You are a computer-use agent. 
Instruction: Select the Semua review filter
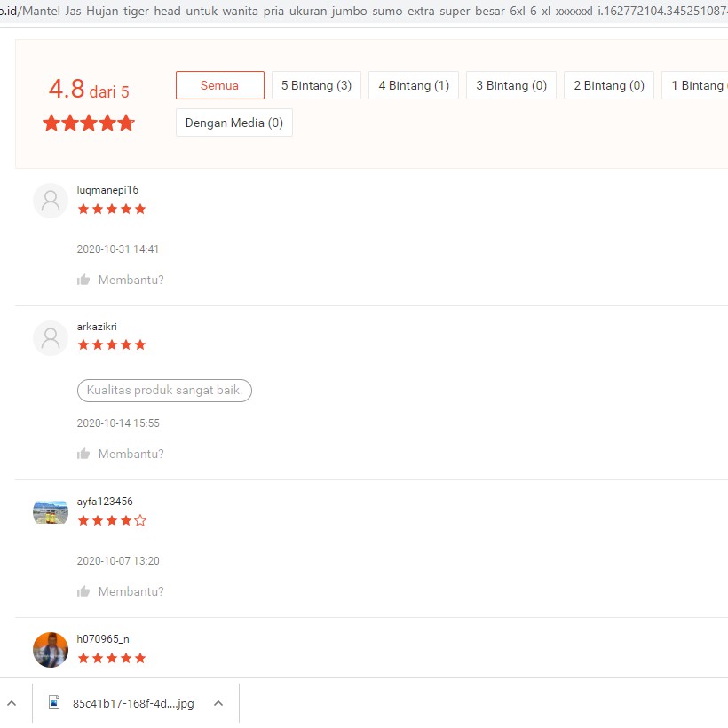(x=219, y=85)
